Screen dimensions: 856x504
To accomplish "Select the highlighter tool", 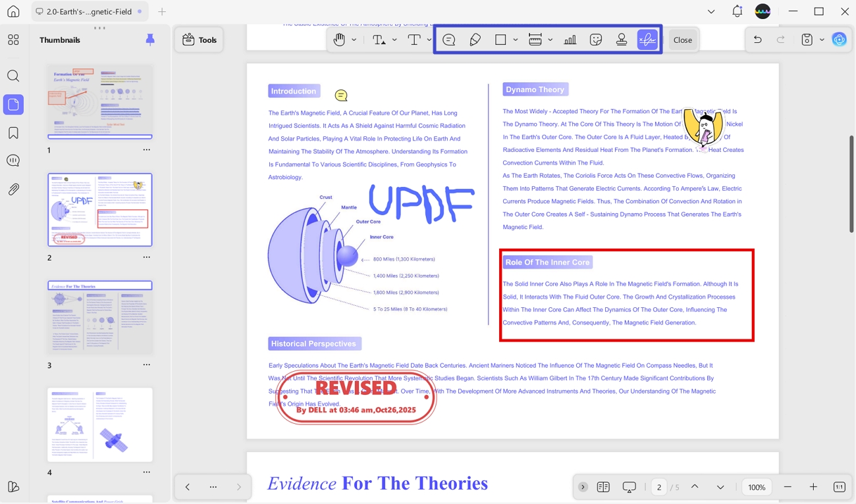I will 475,39.
